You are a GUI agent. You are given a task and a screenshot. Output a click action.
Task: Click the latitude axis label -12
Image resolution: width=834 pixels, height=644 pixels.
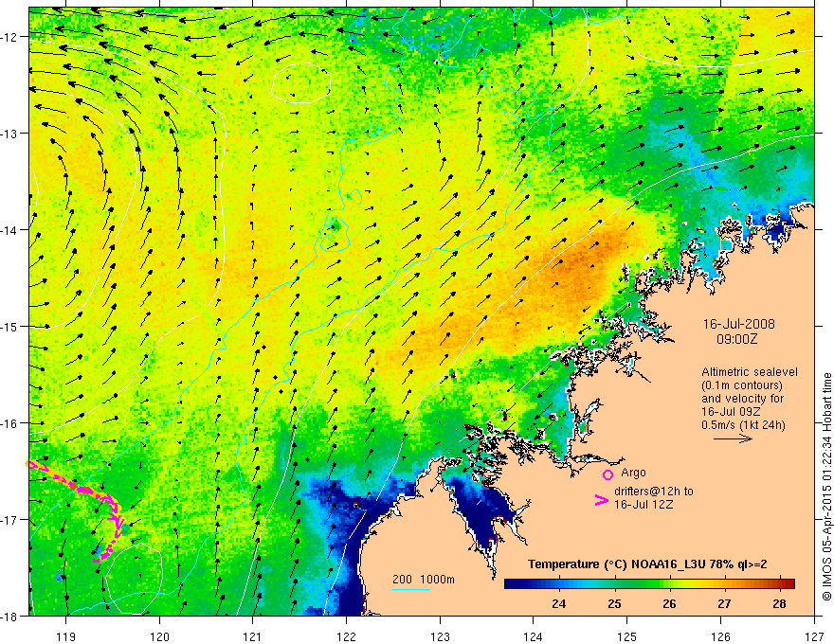pos(9,37)
